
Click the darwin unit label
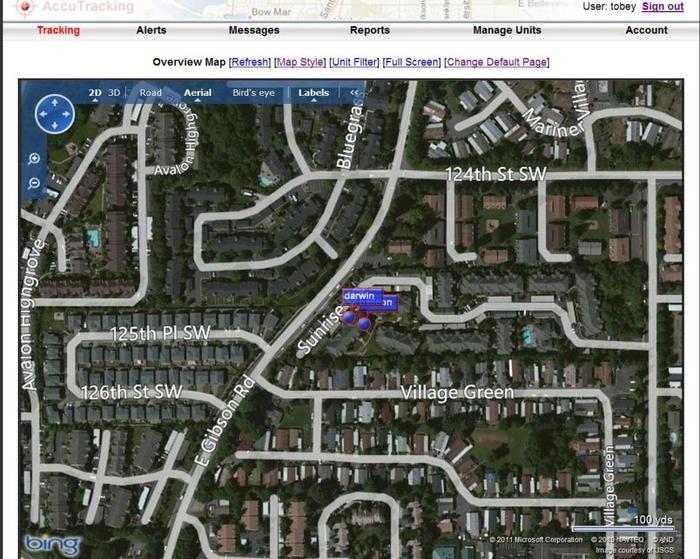tap(362, 296)
